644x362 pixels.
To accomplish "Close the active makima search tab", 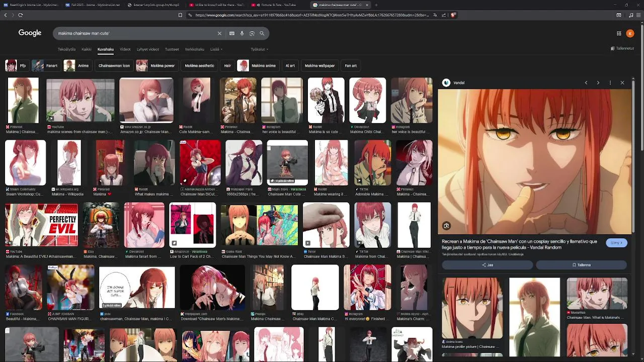I will tap(367, 5).
